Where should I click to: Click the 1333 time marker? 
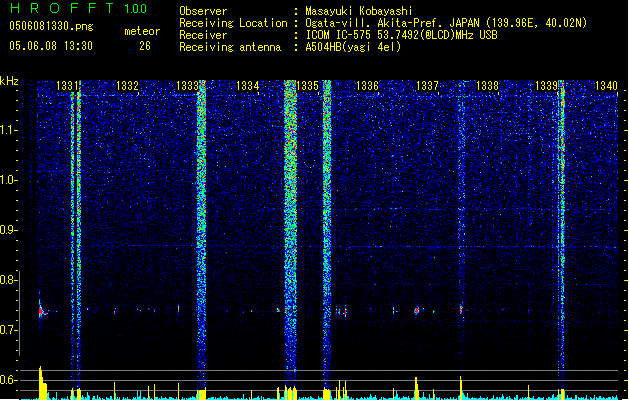pyautogui.click(x=187, y=86)
